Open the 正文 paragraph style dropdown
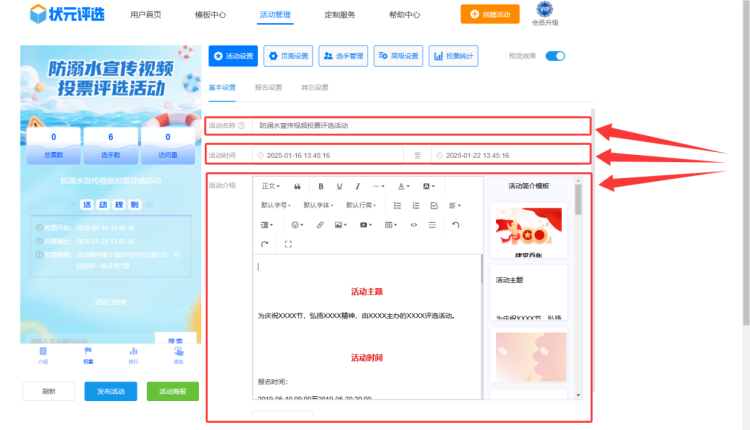 point(270,186)
